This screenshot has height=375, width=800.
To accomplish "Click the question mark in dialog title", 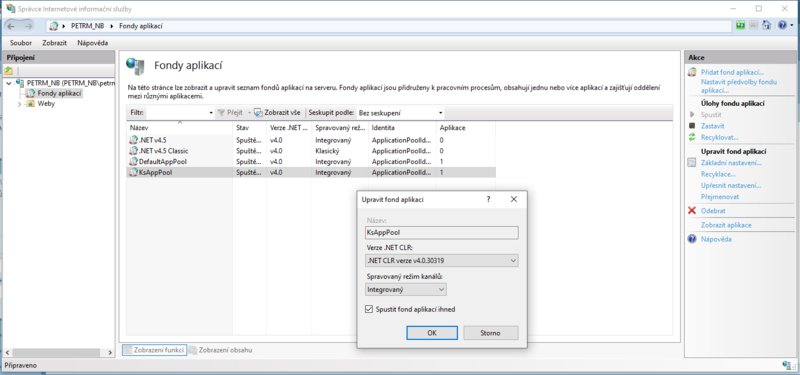I will pyautogui.click(x=488, y=199).
